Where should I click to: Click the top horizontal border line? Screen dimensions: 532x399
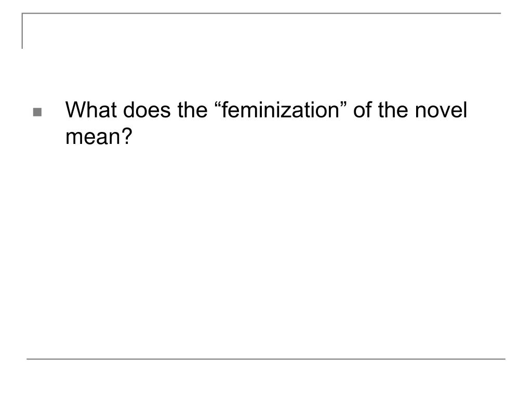(261, 13)
